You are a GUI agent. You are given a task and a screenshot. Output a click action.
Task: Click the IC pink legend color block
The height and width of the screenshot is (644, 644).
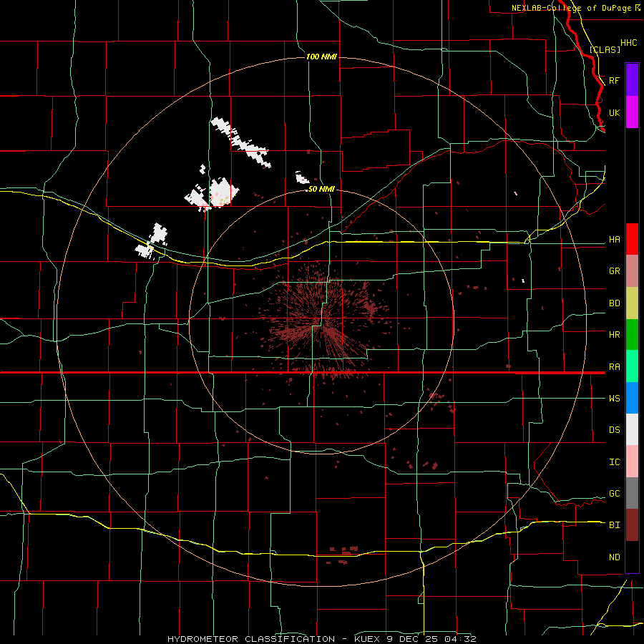coord(632,462)
